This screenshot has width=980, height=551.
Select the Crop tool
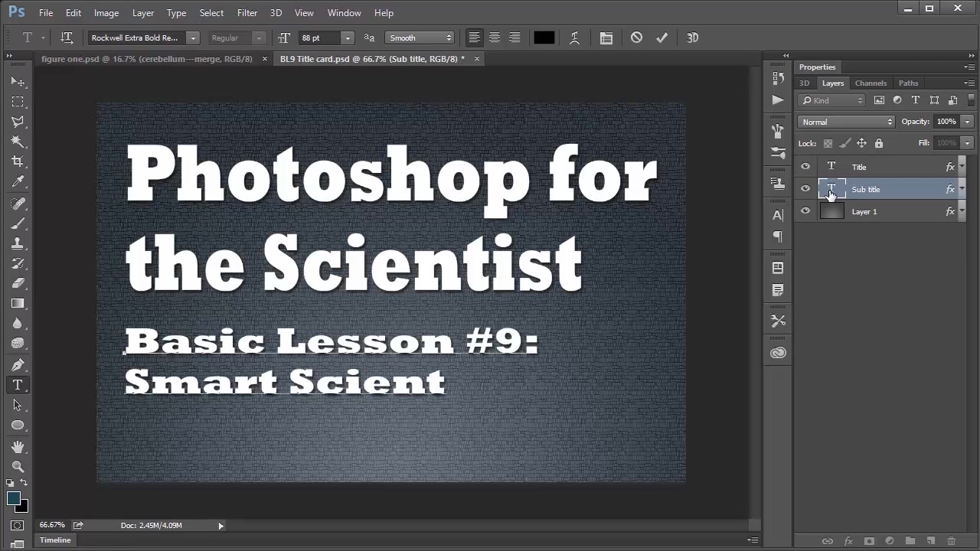coord(17,161)
